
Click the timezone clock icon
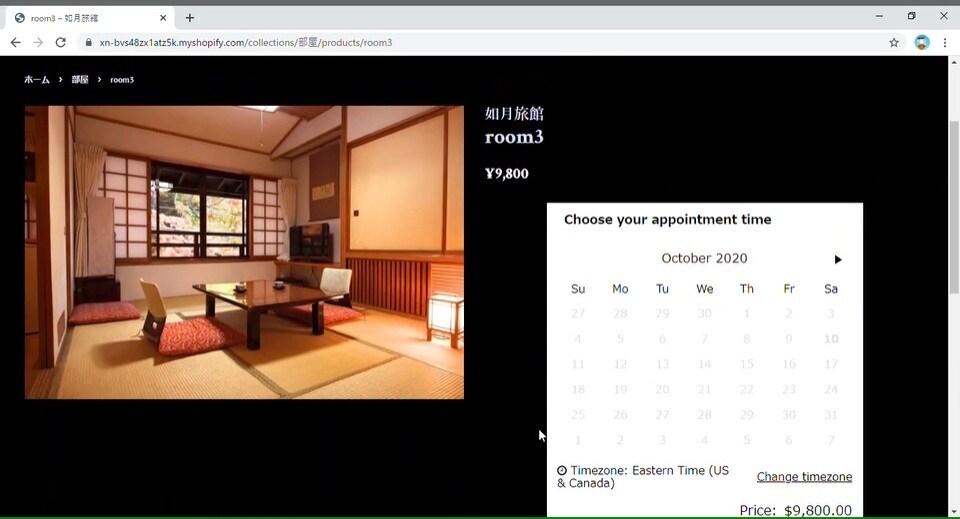point(561,470)
